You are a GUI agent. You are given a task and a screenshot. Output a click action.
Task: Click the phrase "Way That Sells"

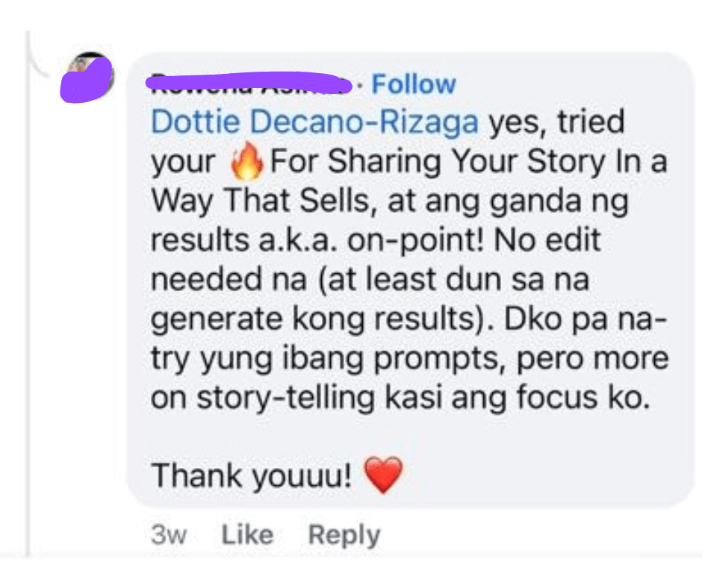(x=261, y=201)
